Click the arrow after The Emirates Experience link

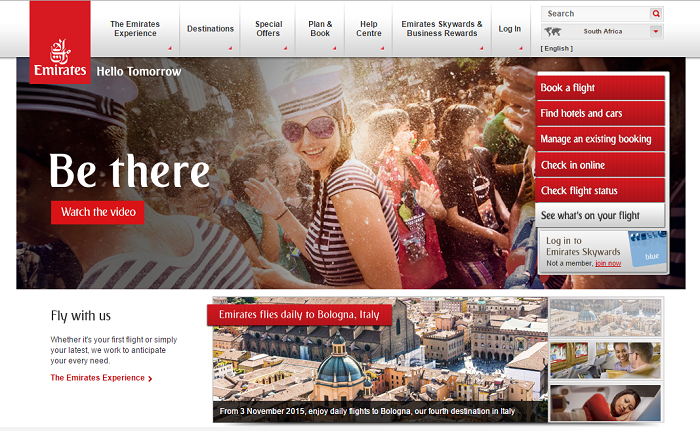150,378
